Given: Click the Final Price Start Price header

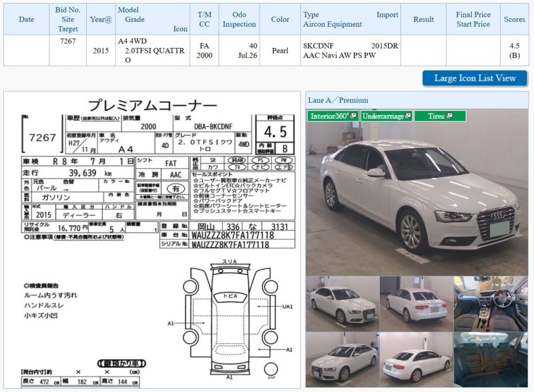Looking at the screenshot, I should (x=473, y=19).
